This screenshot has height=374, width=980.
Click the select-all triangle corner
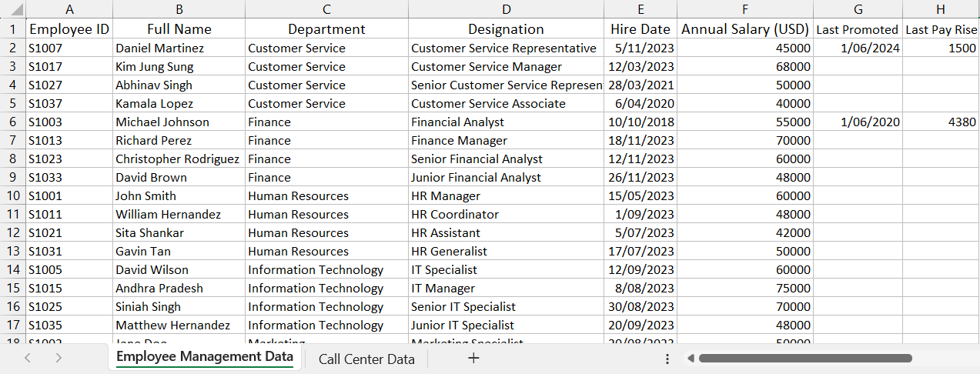[x=13, y=10]
